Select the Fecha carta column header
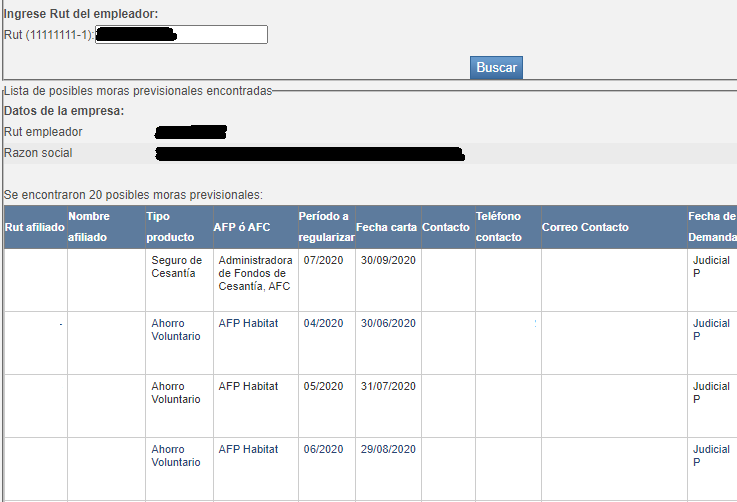The height and width of the screenshot is (502, 737). (x=386, y=227)
